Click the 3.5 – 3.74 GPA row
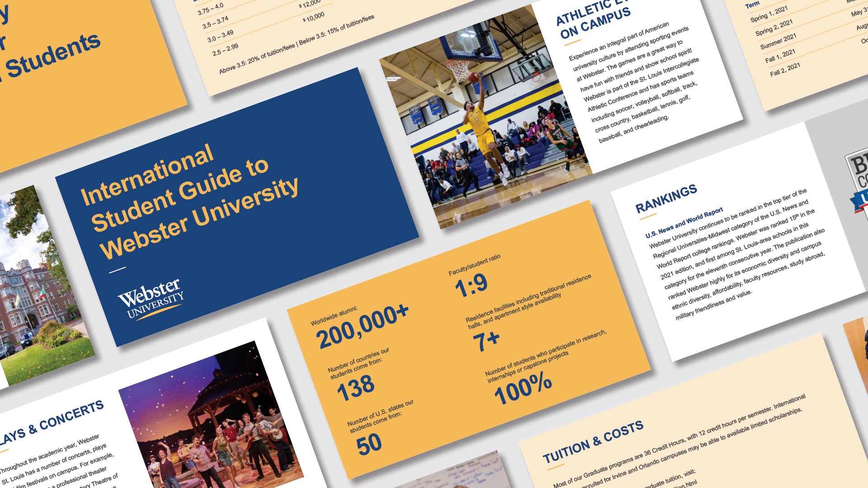The image size is (868, 488). [216, 23]
